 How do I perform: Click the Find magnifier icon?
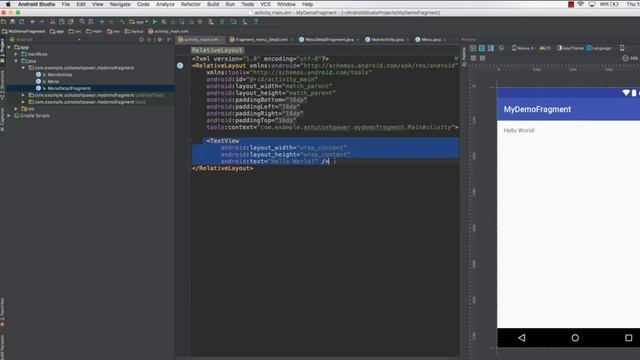(82, 22)
